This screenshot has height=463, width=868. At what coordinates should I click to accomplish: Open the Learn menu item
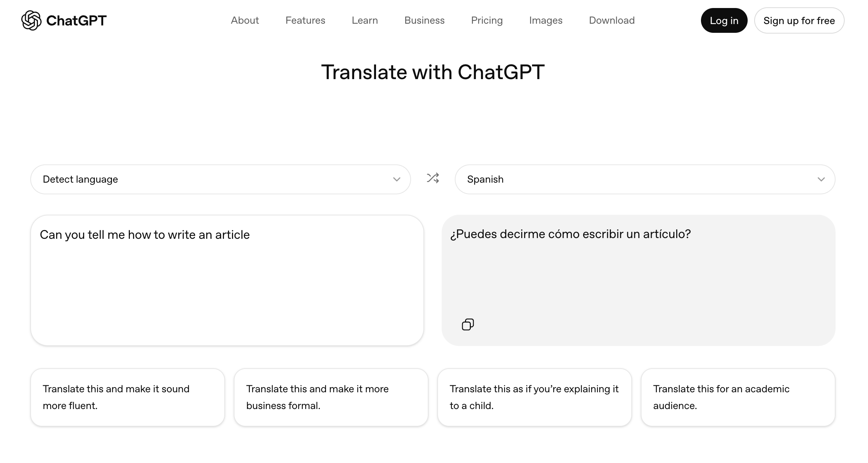pyautogui.click(x=365, y=20)
